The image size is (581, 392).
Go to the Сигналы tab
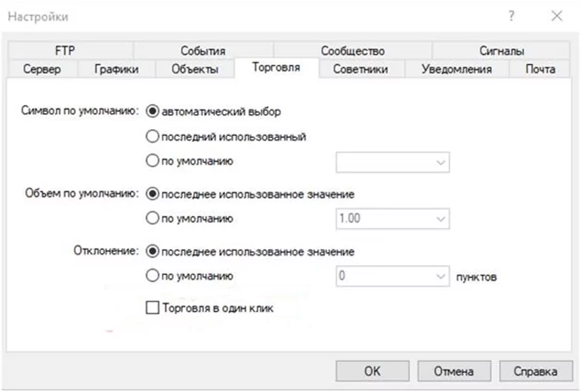[502, 51]
